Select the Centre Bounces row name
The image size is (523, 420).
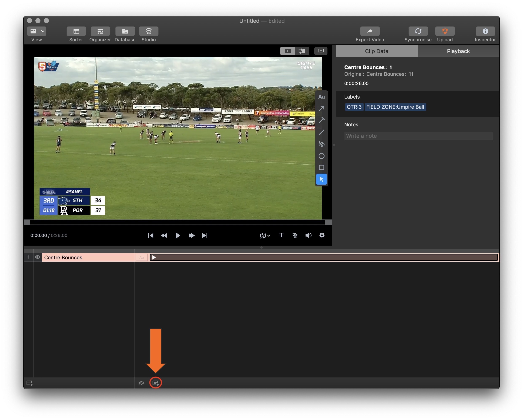(x=88, y=258)
